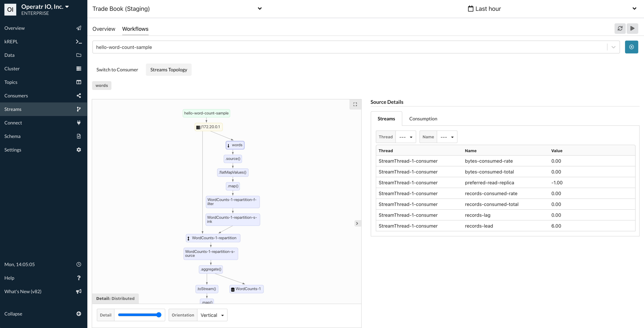Viewport: 644px width, 328px height.
Task: Collapse the left sidebar
Action: click(14, 313)
